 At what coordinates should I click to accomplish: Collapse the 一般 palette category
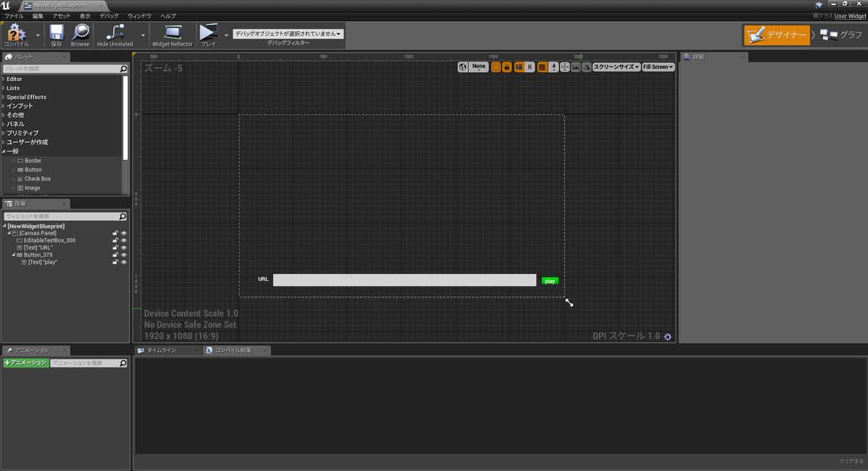pos(4,151)
